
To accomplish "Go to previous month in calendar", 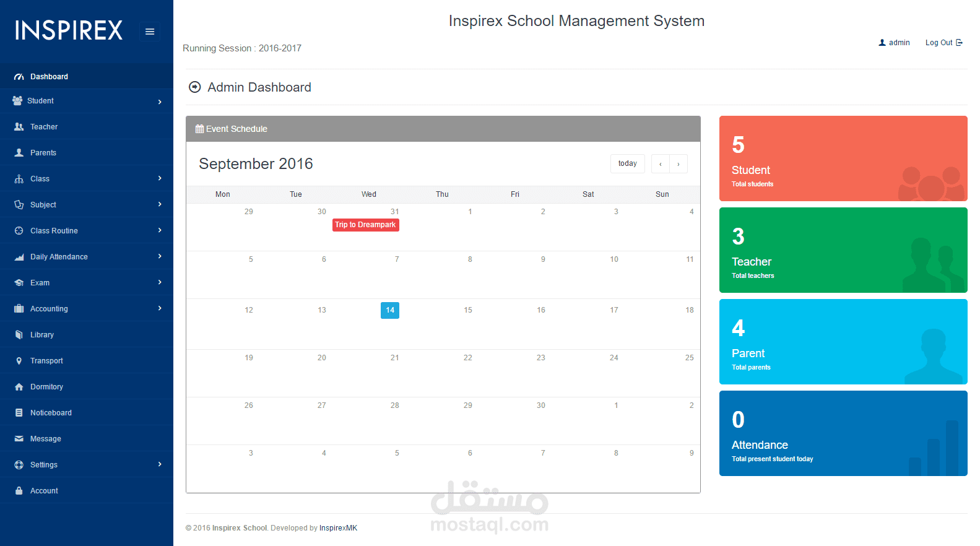I will click(x=661, y=163).
